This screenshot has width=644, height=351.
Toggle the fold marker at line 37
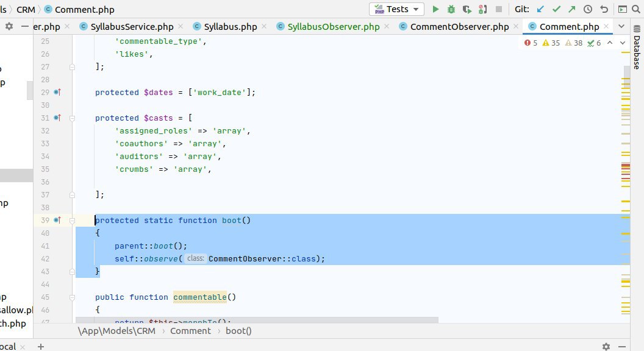(72, 194)
